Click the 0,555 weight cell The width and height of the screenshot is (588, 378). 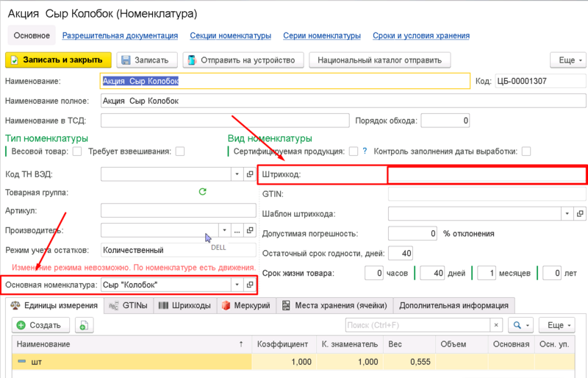tap(409, 362)
